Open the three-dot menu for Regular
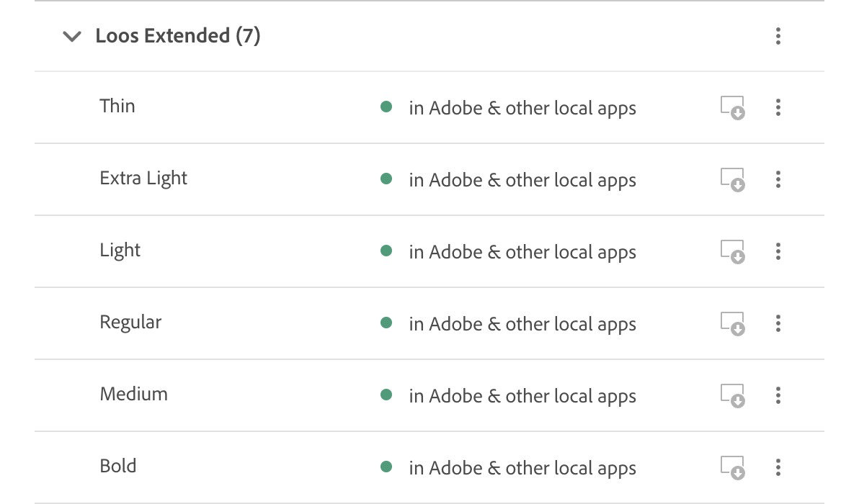 778,324
